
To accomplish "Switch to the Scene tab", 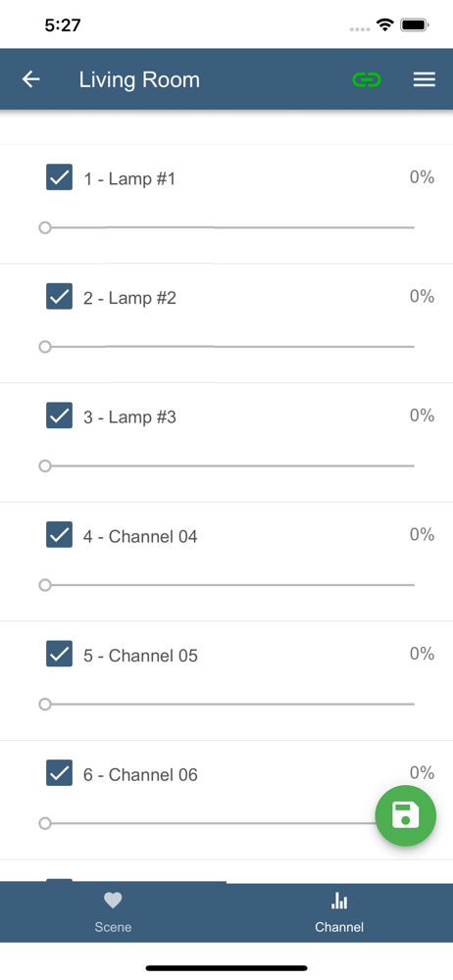I will [x=114, y=912].
